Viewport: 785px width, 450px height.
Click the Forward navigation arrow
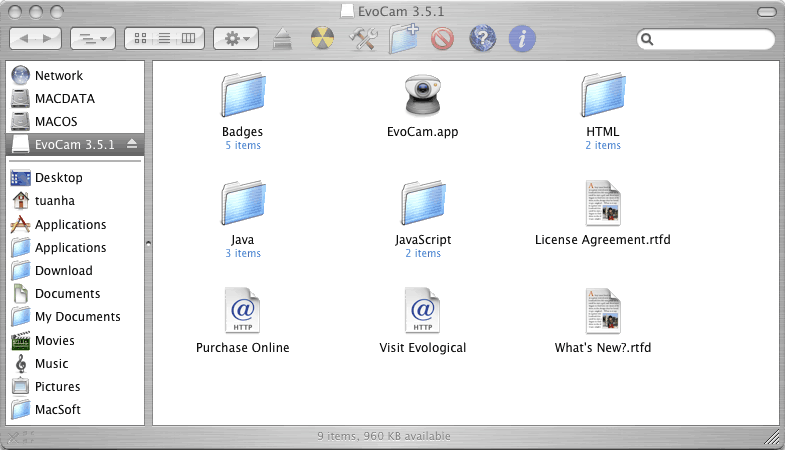(x=48, y=39)
